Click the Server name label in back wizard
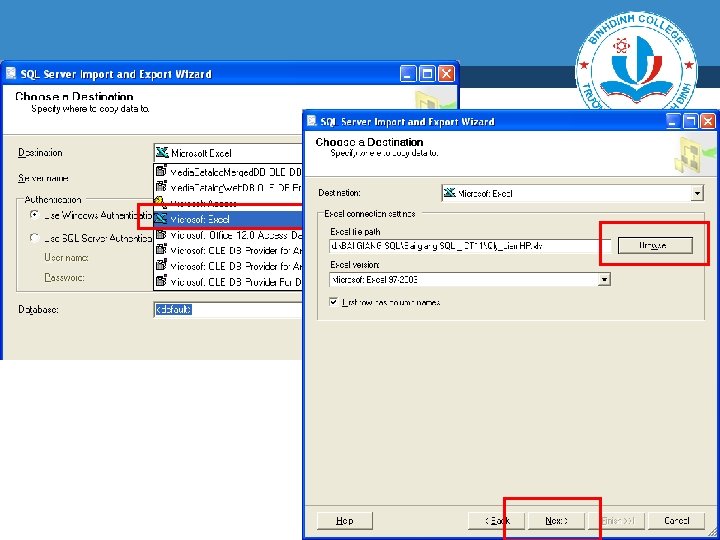 click(x=43, y=178)
